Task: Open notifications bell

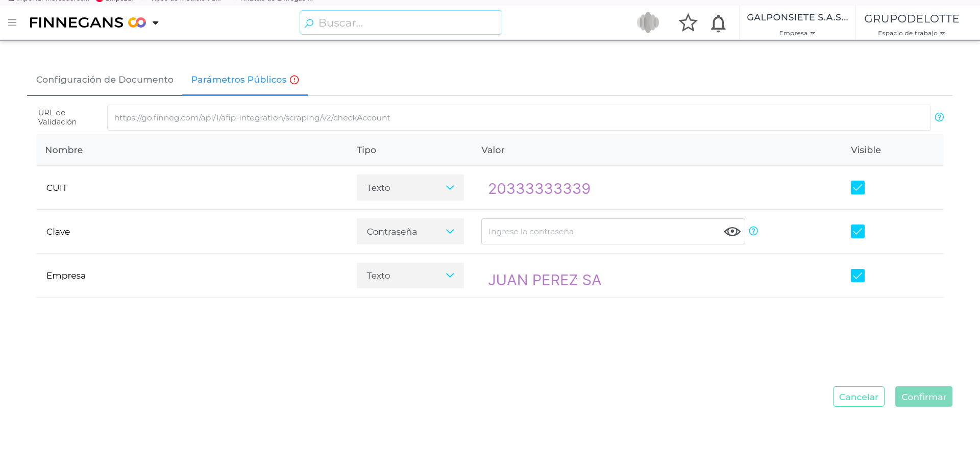Action: click(x=718, y=23)
